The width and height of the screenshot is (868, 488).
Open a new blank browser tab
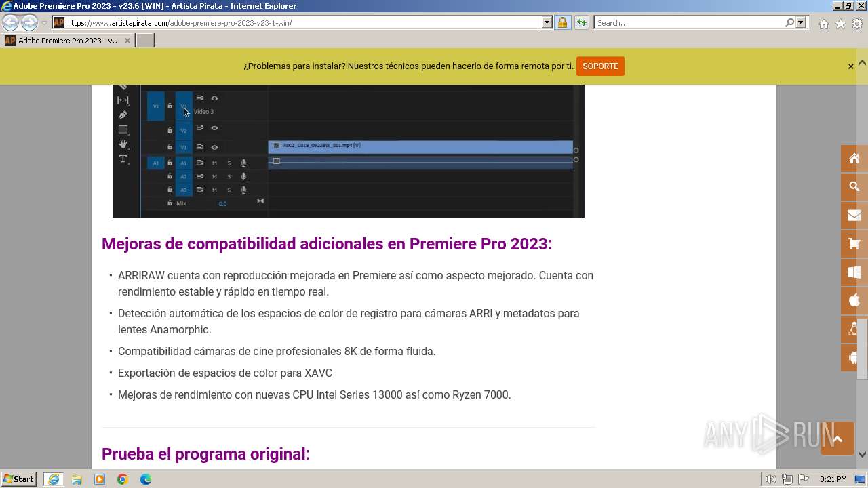point(145,41)
